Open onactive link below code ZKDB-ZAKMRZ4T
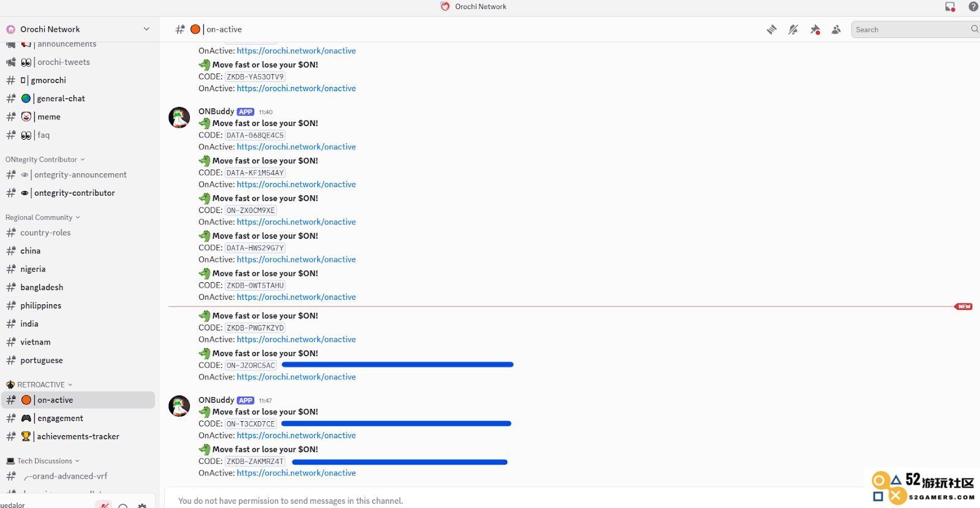The image size is (980, 508). point(296,473)
